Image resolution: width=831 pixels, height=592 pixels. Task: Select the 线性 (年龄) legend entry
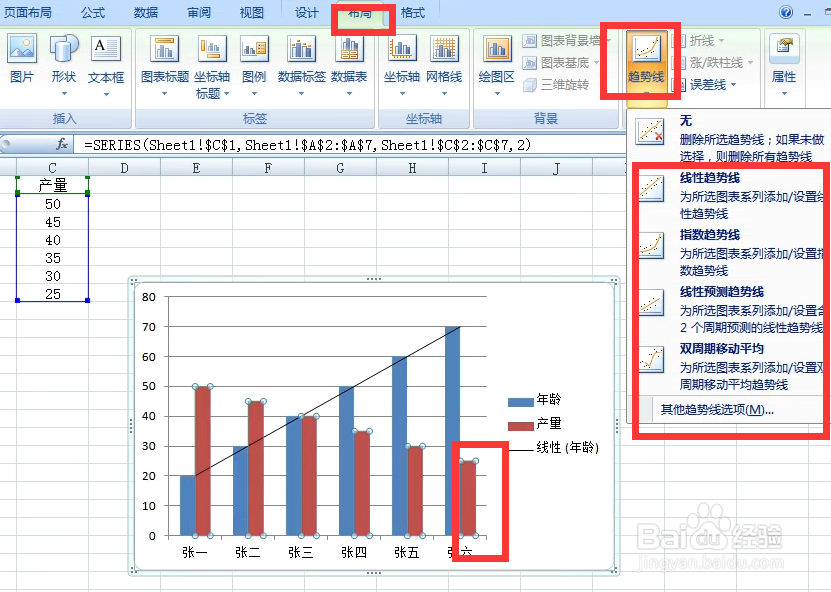(x=554, y=448)
